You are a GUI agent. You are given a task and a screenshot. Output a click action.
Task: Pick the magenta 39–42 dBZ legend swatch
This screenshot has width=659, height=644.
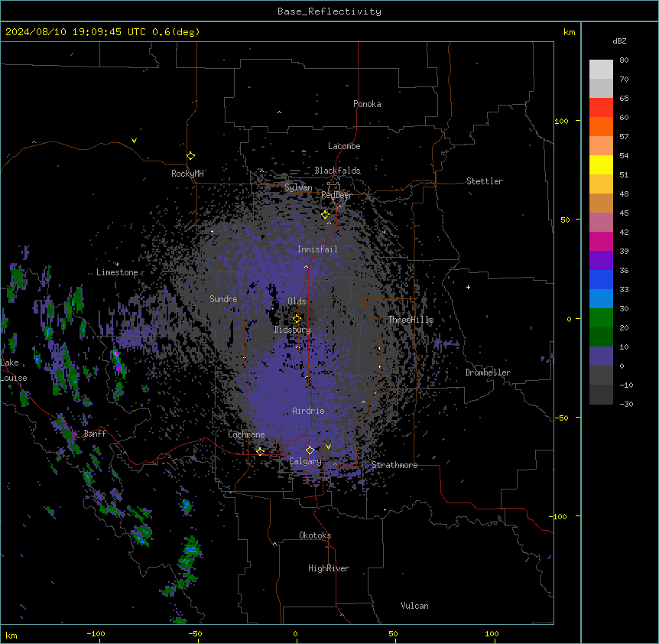coord(601,242)
